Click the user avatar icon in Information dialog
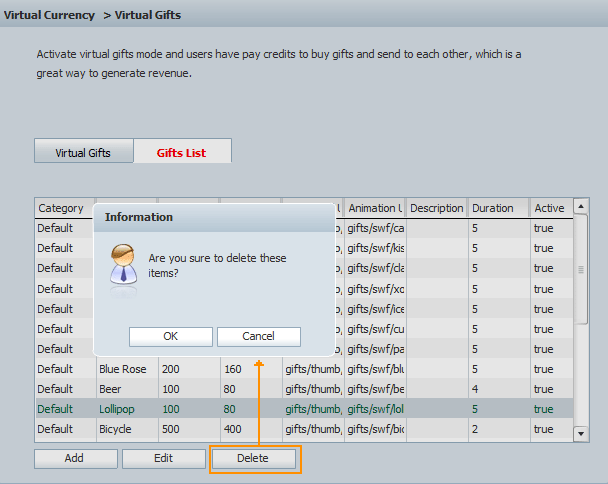Viewport: 608px width, 484px height. [122, 264]
